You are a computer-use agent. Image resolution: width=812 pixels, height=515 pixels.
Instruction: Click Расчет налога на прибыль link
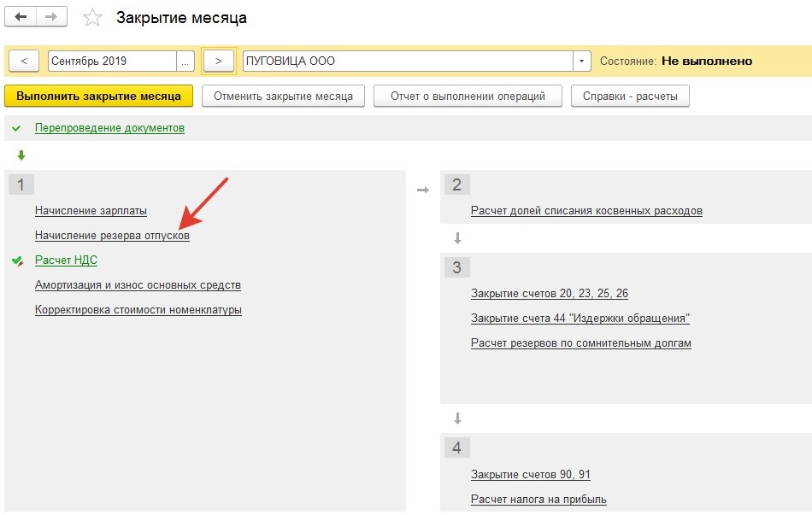538,500
